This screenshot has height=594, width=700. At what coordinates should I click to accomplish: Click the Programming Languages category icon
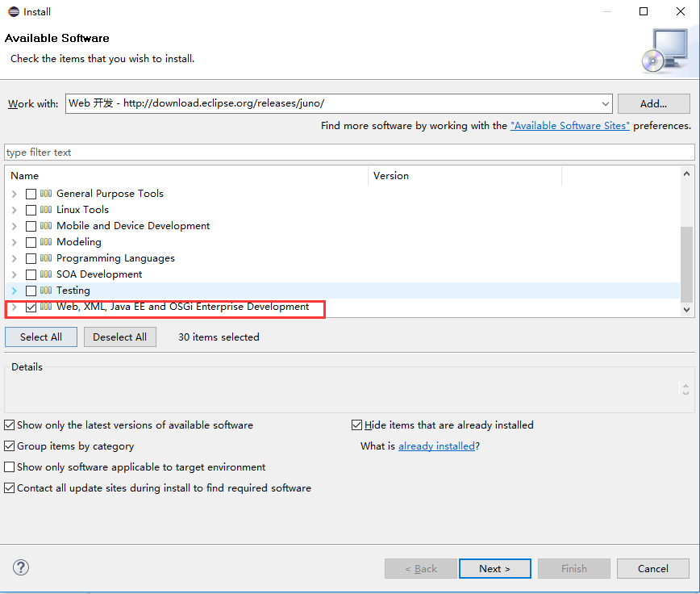point(46,257)
